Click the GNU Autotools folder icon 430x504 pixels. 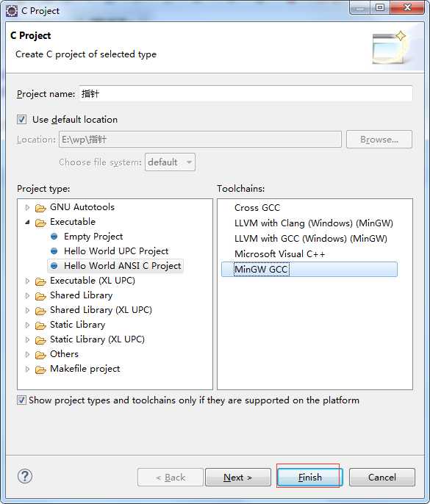[40, 208]
